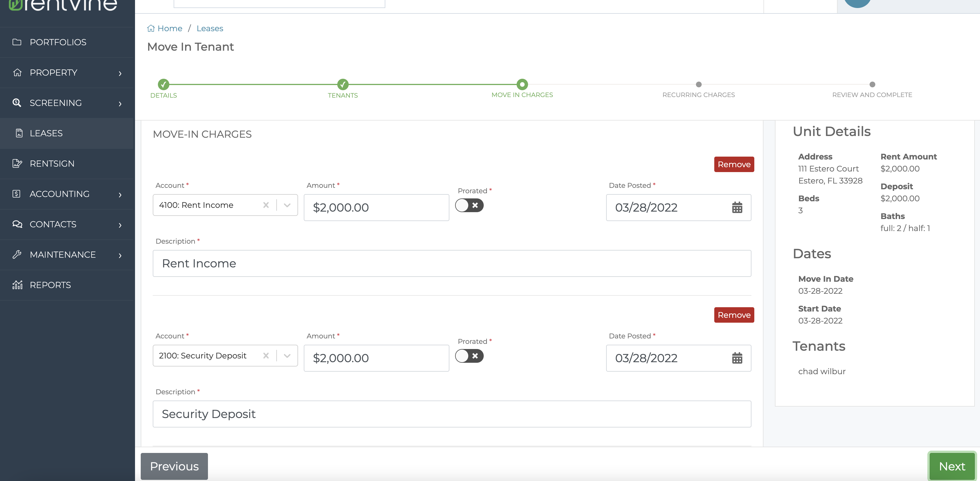
Task: Click the Leases document icon
Action: click(x=19, y=133)
